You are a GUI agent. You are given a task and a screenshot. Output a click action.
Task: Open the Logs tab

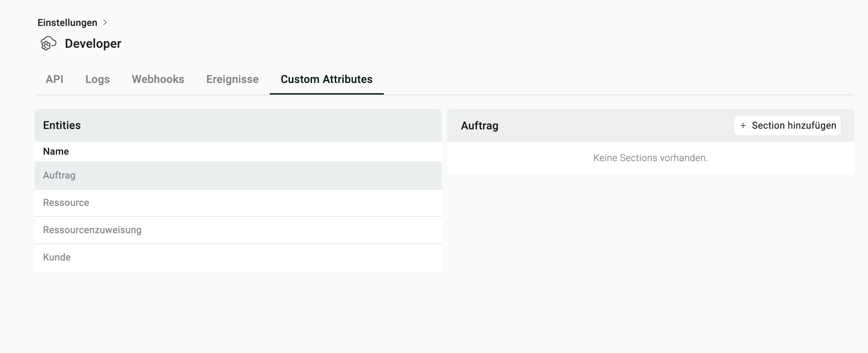click(x=97, y=79)
